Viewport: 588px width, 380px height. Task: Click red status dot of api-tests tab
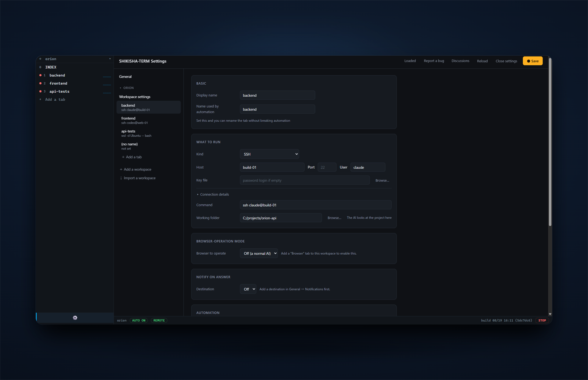tap(40, 92)
